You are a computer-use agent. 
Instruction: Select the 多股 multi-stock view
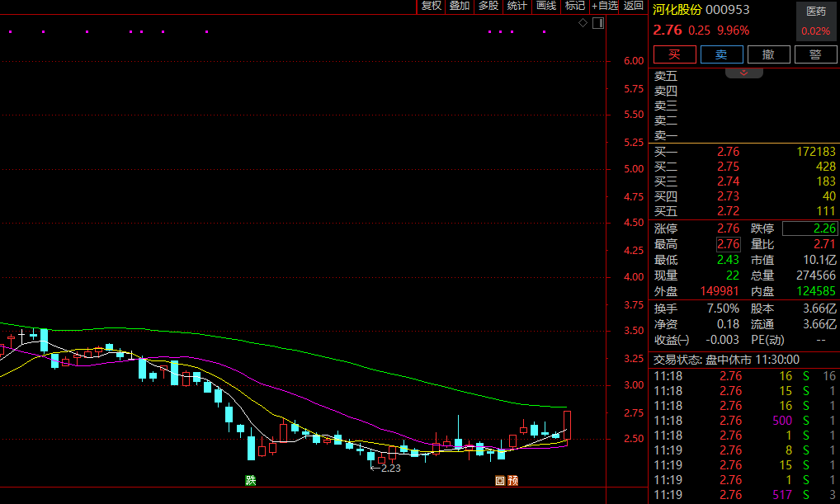[x=488, y=6]
